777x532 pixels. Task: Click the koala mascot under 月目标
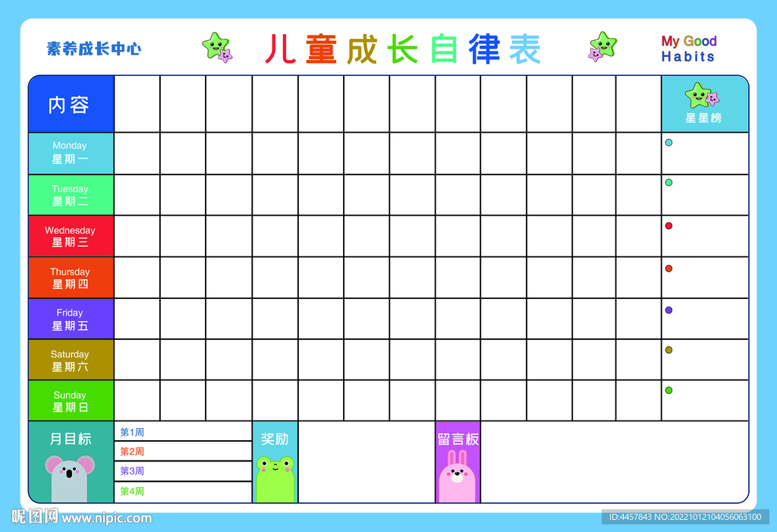click(x=70, y=478)
